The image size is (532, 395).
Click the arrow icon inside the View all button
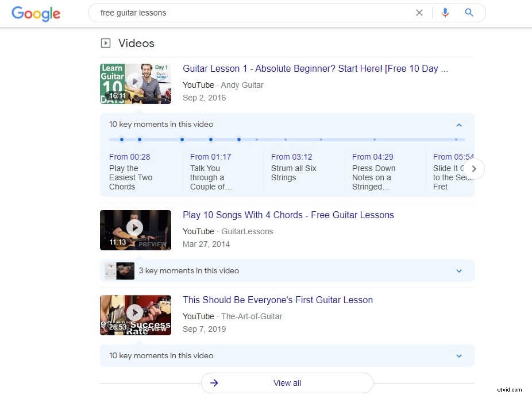pos(214,383)
